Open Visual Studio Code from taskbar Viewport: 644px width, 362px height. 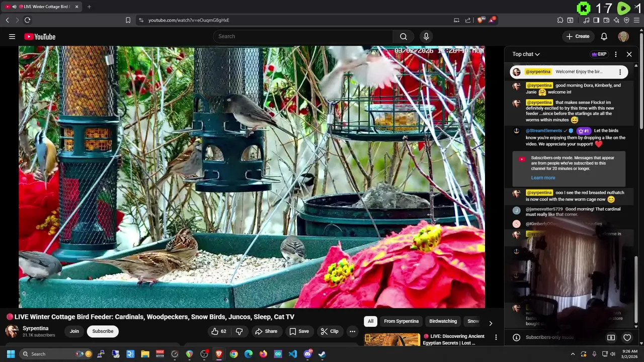click(293, 354)
